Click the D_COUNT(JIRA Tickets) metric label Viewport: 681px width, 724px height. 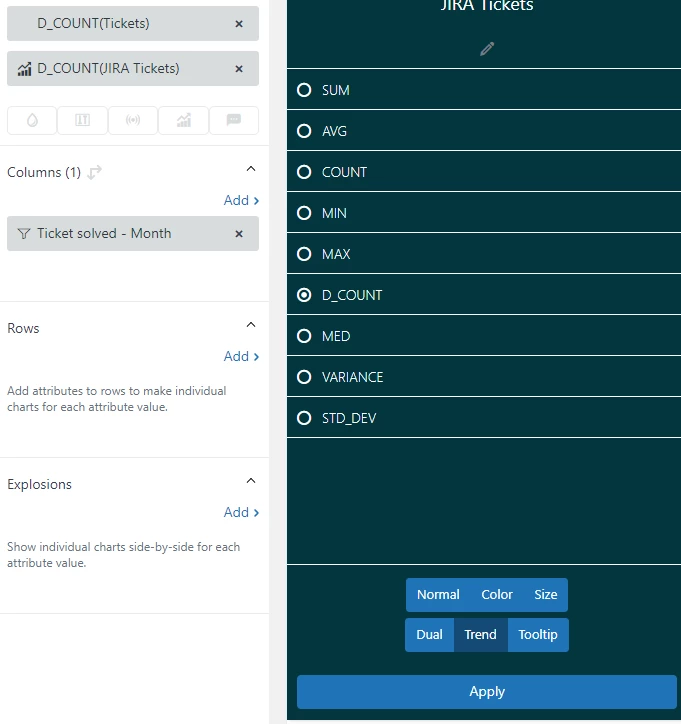pos(108,68)
